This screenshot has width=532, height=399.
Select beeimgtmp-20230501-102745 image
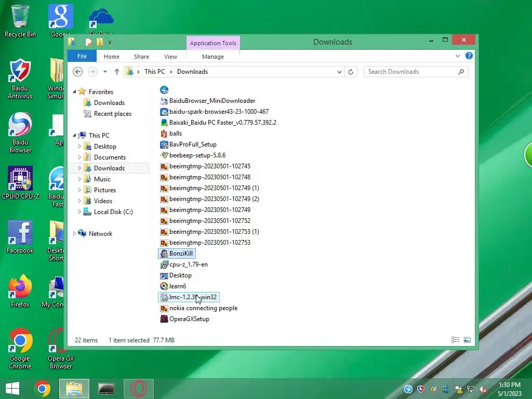205,166
